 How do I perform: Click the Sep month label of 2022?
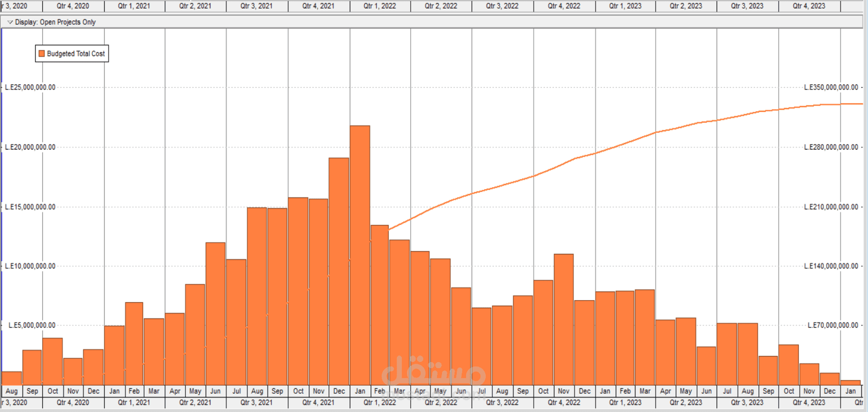click(x=523, y=391)
